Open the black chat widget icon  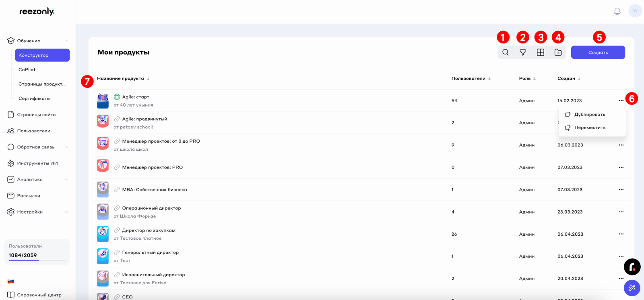632,267
